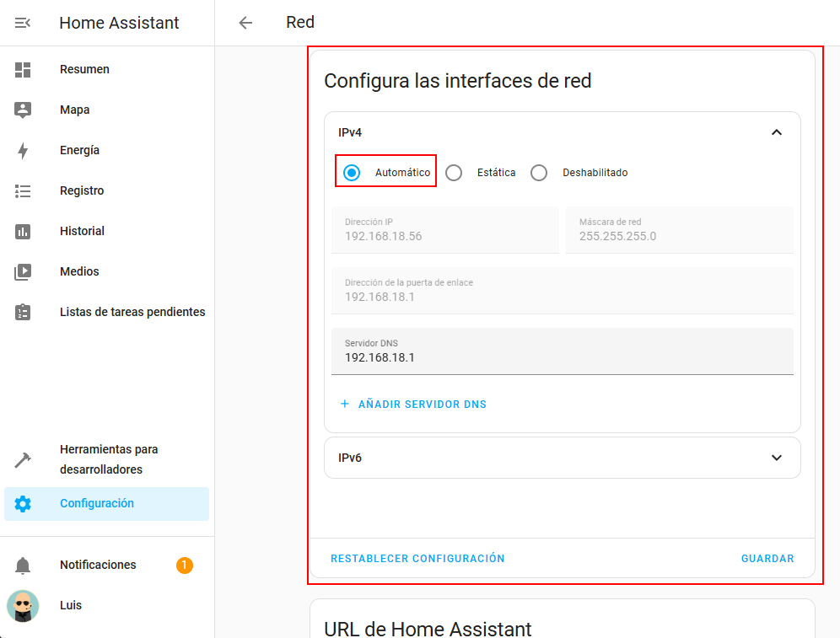Viewport: 840px width, 638px height.
Task: Click the Notificaciones bell icon
Action: (23, 566)
